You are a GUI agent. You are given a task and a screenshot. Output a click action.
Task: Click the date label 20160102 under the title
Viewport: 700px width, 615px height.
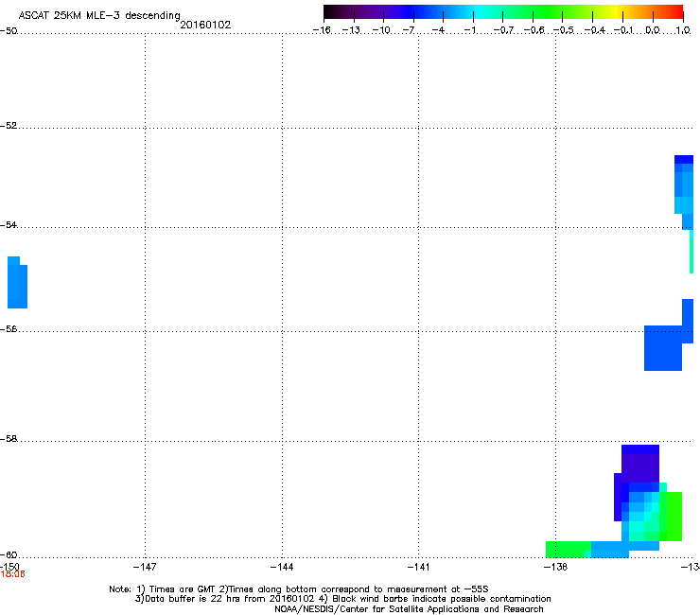pos(205,25)
